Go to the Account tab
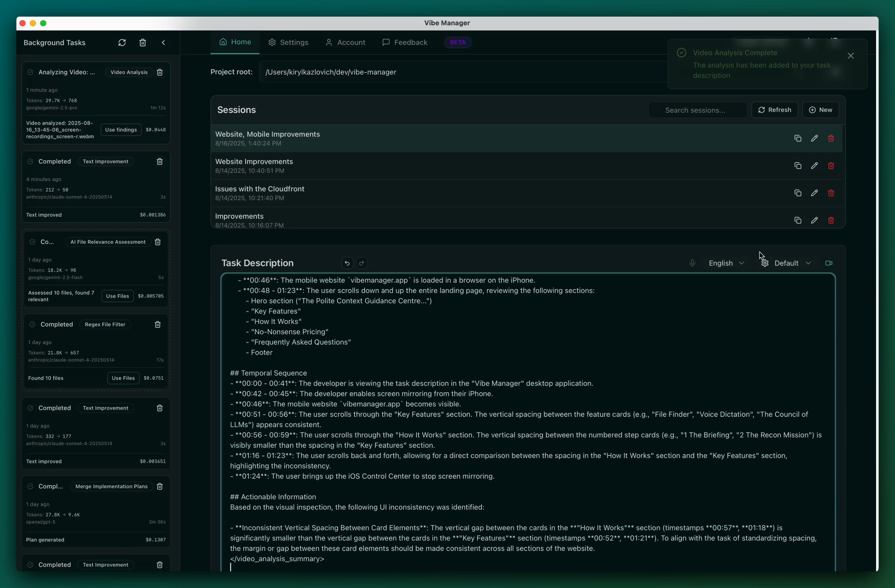The height and width of the screenshot is (588, 895). [345, 42]
